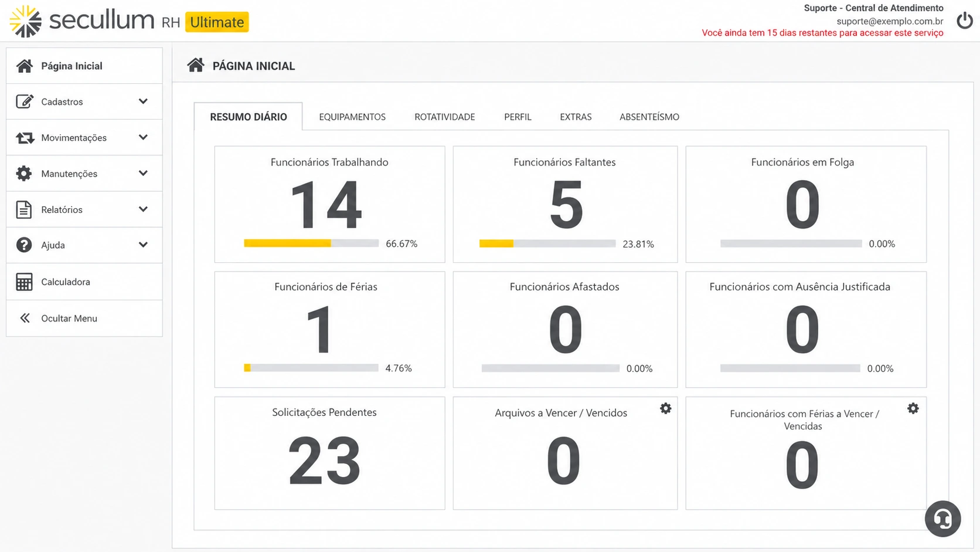This screenshot has height=552, width=980.
Task: Click the Calculadora calculator icon
Action: click(x=24, y=282)
